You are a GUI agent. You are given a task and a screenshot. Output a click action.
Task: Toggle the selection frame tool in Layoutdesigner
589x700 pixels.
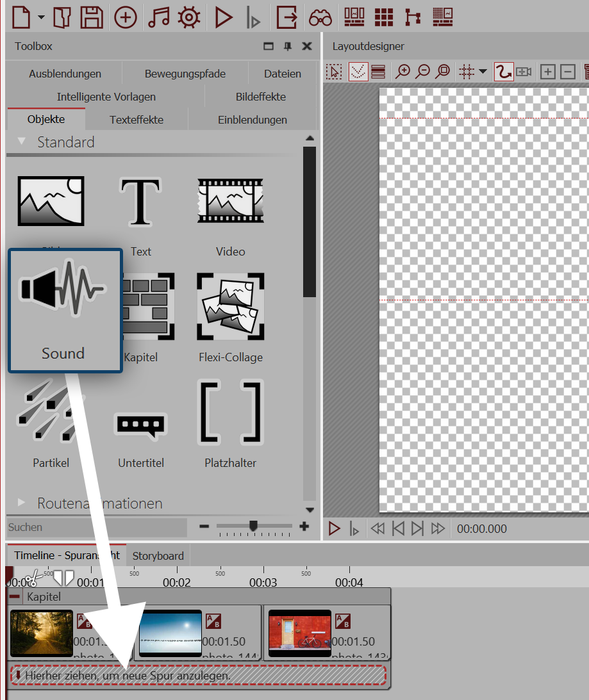[334, 72]
